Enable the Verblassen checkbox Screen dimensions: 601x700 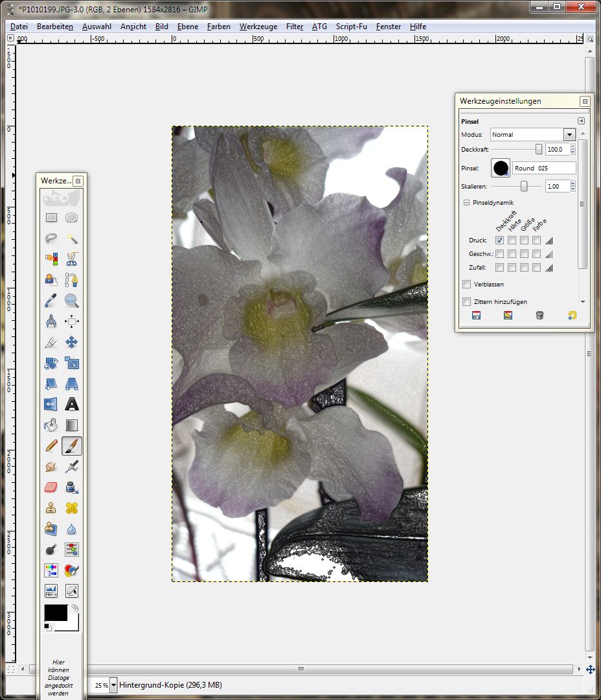pyautogui.click(x=467, y=285)
